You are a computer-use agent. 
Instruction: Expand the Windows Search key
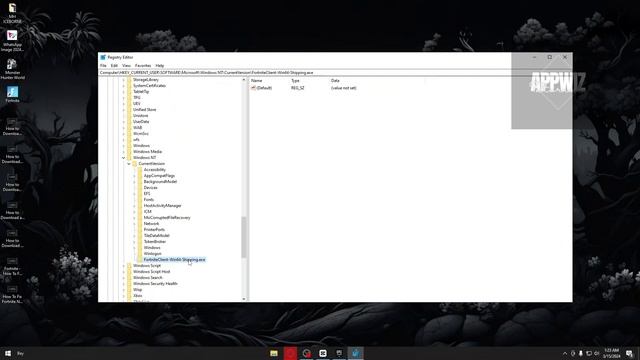pyautogui.click(x=124, y=278)
